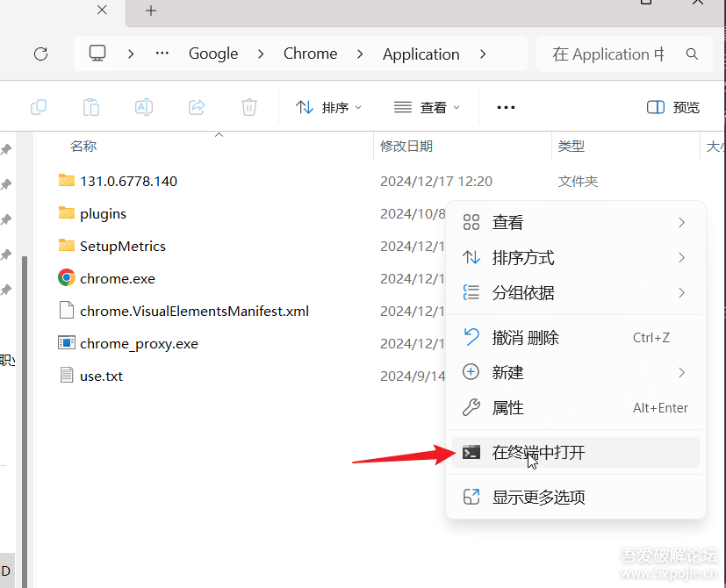Expand the chevron after Application in breadcrumb
The image size is (726, 588).
click(x=483, y=54)
